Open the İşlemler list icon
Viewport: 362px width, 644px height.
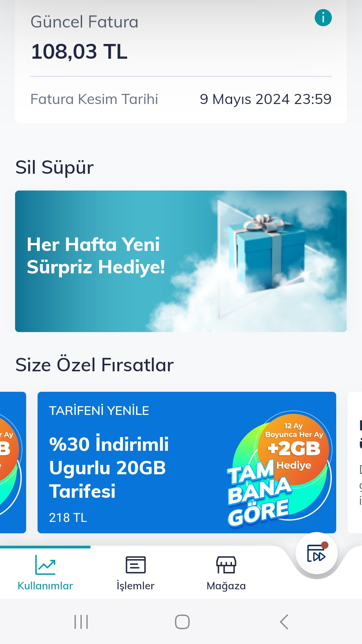pyautogui.click(x=135, y=565)
